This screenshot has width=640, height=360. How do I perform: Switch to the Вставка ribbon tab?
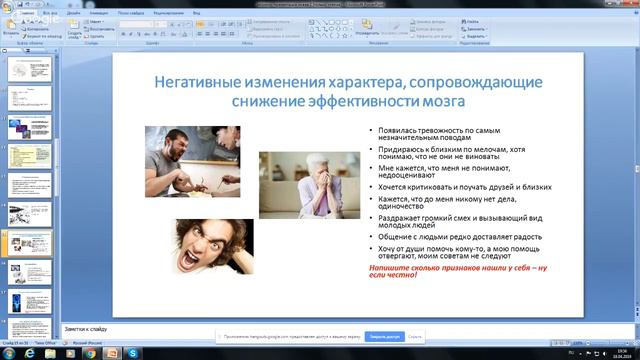point(50,13)
